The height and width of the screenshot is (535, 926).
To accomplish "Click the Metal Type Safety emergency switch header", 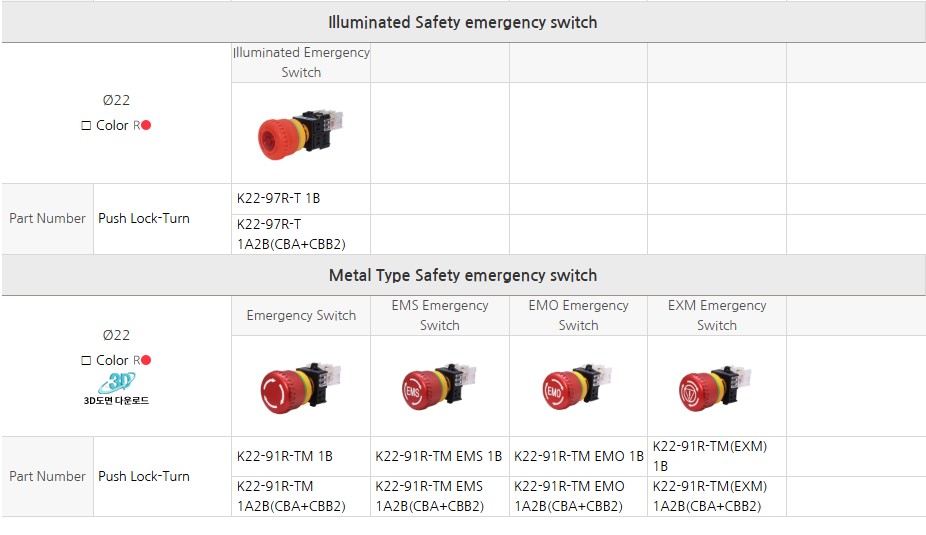I will click(x=463, y=275).
